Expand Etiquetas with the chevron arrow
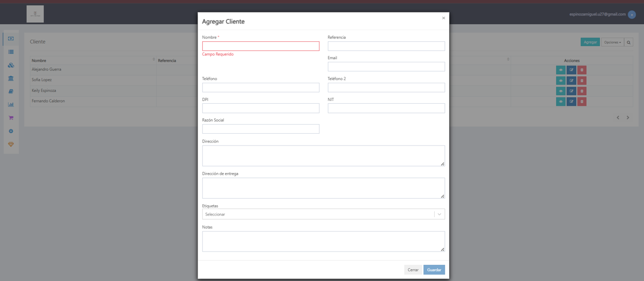The image size is (644, 281). [440, 214]
